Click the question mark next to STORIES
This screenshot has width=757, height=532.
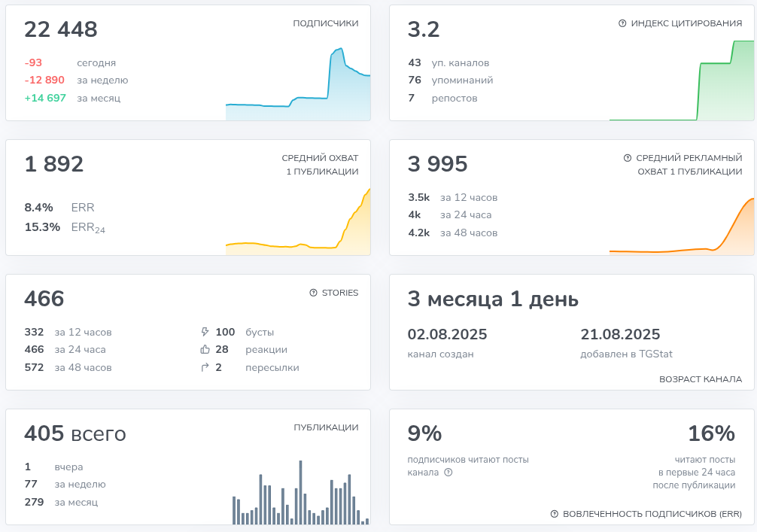tap(313, 293)
